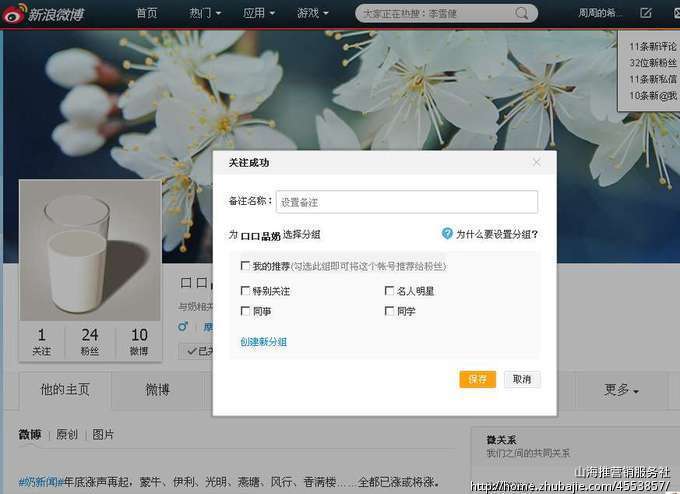680x494 pixels.
Task: Open the username link in top bar
Action: coord(600,13)
